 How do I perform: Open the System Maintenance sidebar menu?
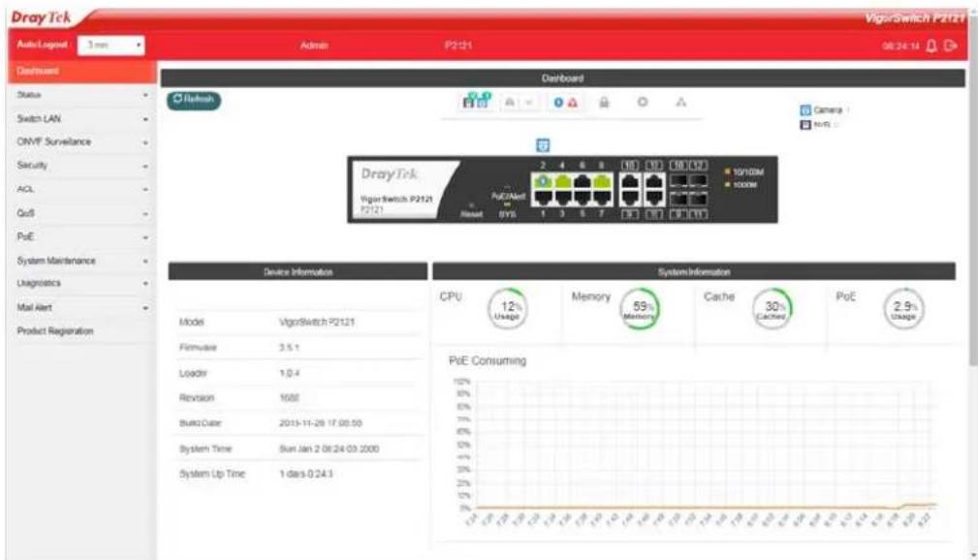82,261
